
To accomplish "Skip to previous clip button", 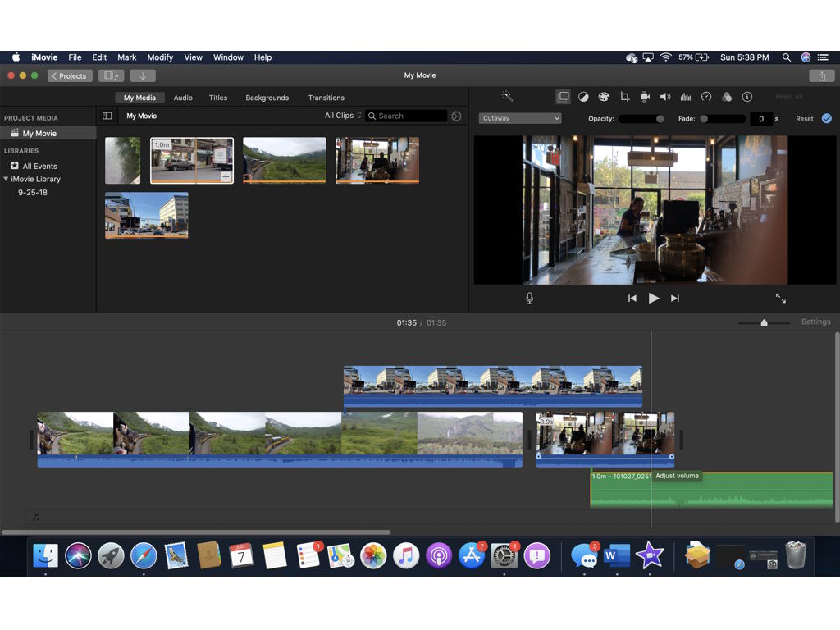I will pos(632,299).
